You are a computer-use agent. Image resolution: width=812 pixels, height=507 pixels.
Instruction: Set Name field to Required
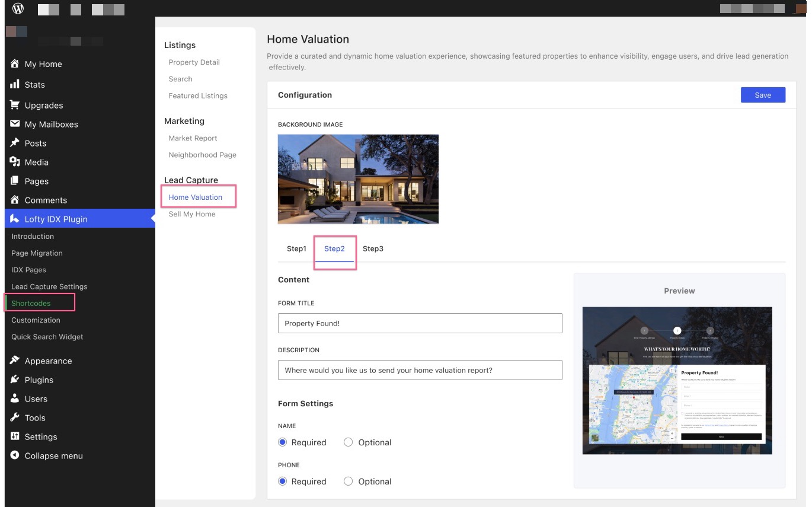point(283,442)
